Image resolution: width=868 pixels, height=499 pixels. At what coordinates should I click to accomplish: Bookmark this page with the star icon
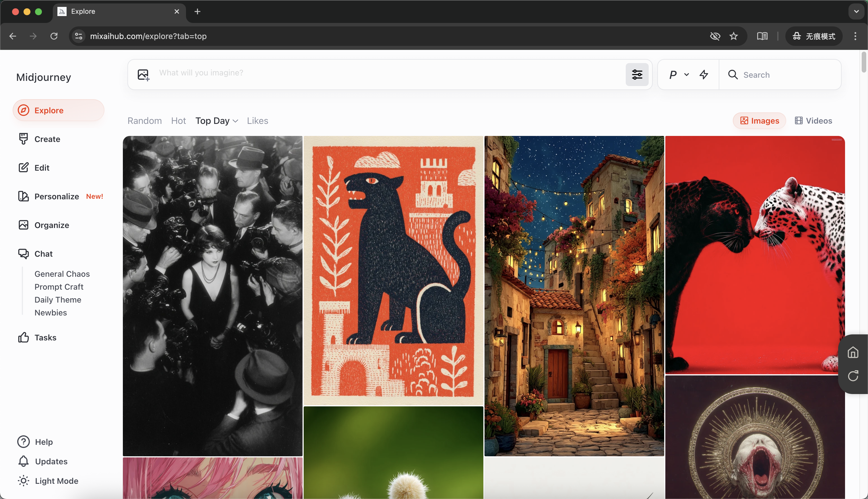pos(733,36)
